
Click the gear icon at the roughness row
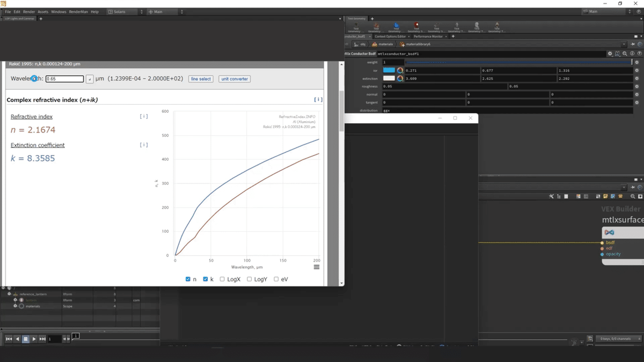pyautogui.click(x=637, y=86)
